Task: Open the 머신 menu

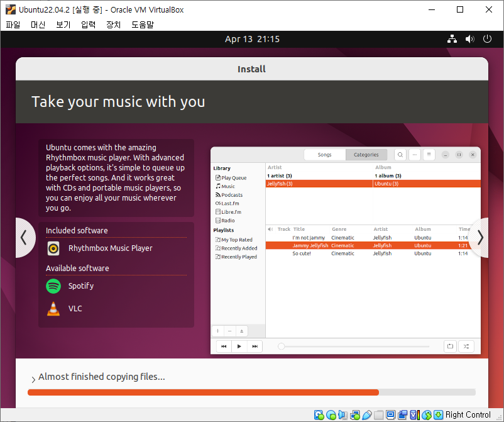Action: (x=38, y=25)
